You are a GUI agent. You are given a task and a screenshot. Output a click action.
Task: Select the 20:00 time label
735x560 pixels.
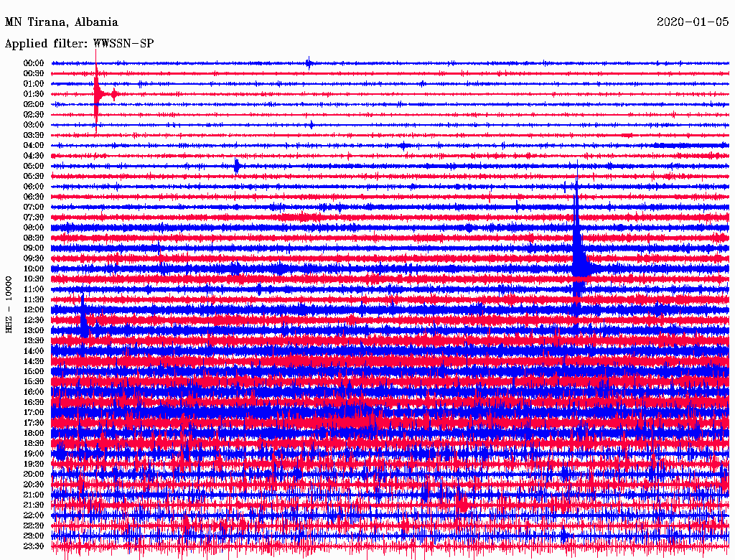click(x=34, y=474)
